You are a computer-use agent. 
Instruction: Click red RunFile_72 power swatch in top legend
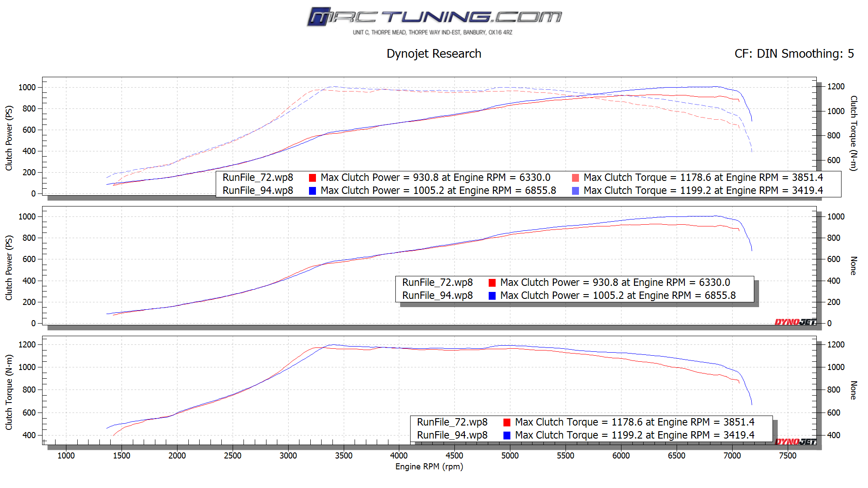tap(312, 178)
